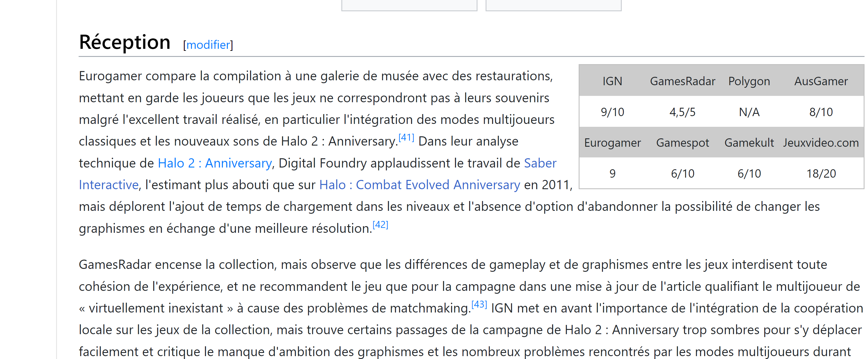Select the Eurogamer header cell in table
The height and width of the screenshot is (359, 868).
(x=612, y=143)
